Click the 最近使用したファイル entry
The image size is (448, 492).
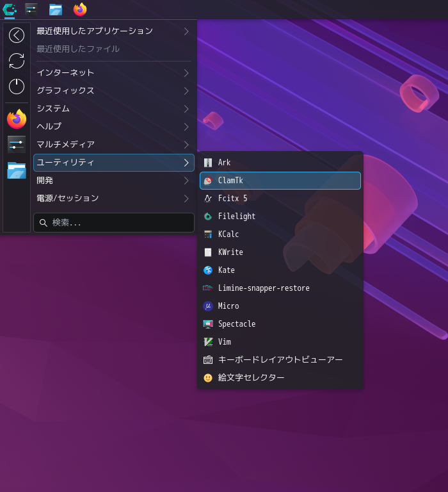coord(114,49)
